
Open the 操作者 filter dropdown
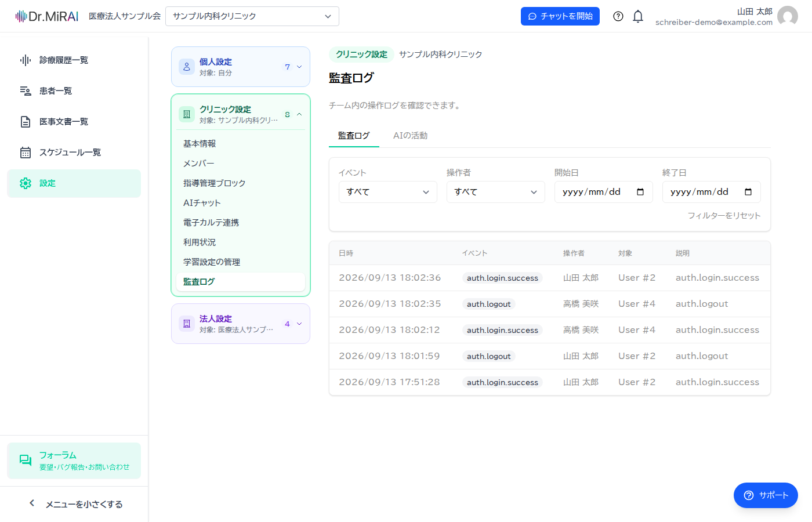[496, 192]
